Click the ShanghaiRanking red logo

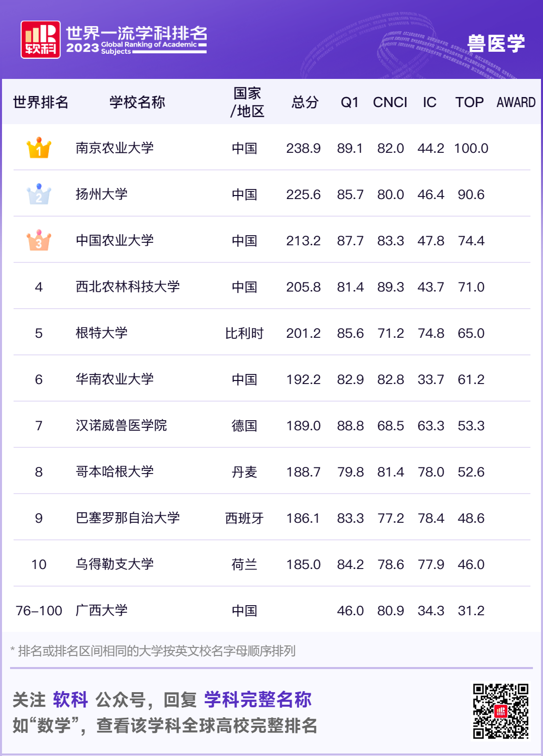tap(41, 40)
